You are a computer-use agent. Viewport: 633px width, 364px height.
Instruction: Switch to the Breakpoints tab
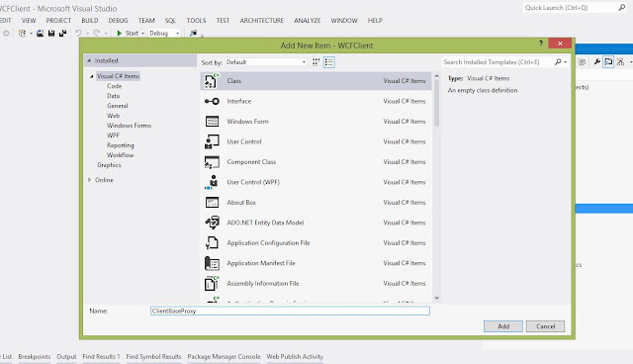35,357
